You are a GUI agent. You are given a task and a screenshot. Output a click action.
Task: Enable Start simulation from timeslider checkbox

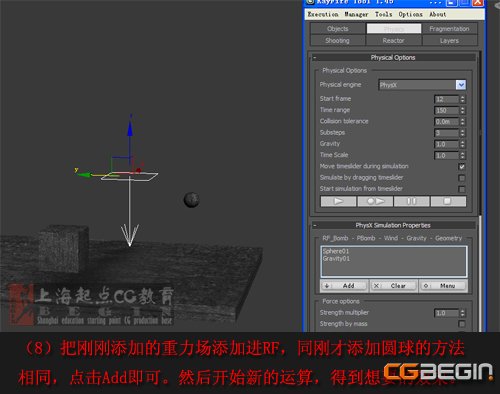tap(461, 189)
